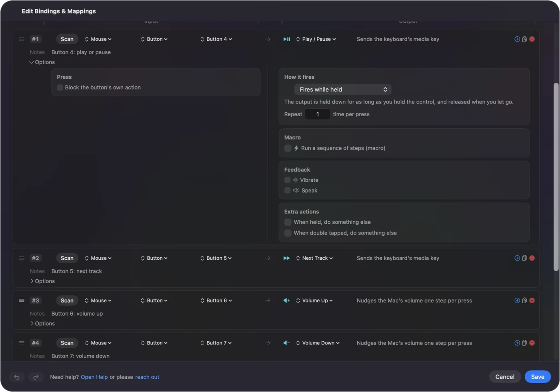Remove binding #2 with the red minus
The width and height of the screenshot is (560, 392).
point(532,258)
